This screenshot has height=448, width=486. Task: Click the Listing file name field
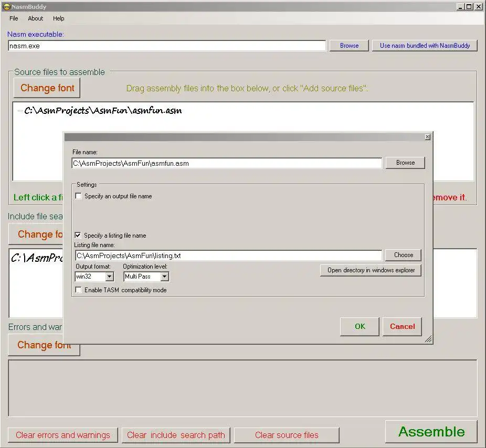(x=228, y=255)
